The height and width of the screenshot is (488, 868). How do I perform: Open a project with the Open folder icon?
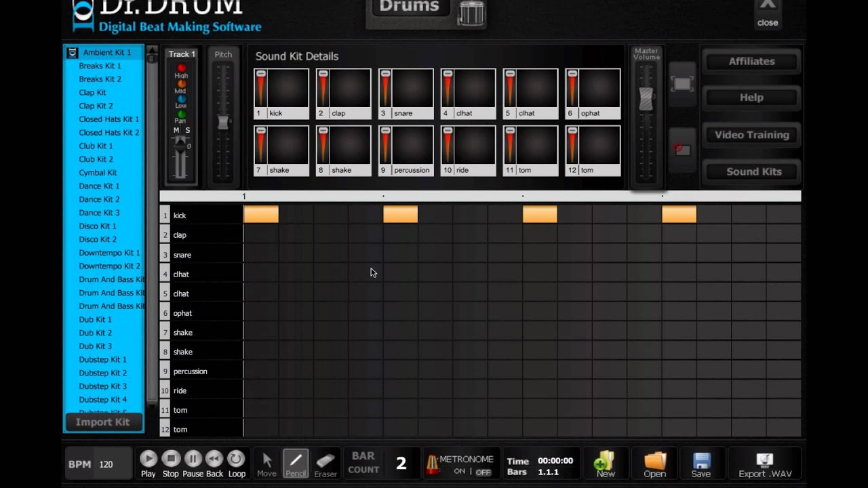(654, 464)
